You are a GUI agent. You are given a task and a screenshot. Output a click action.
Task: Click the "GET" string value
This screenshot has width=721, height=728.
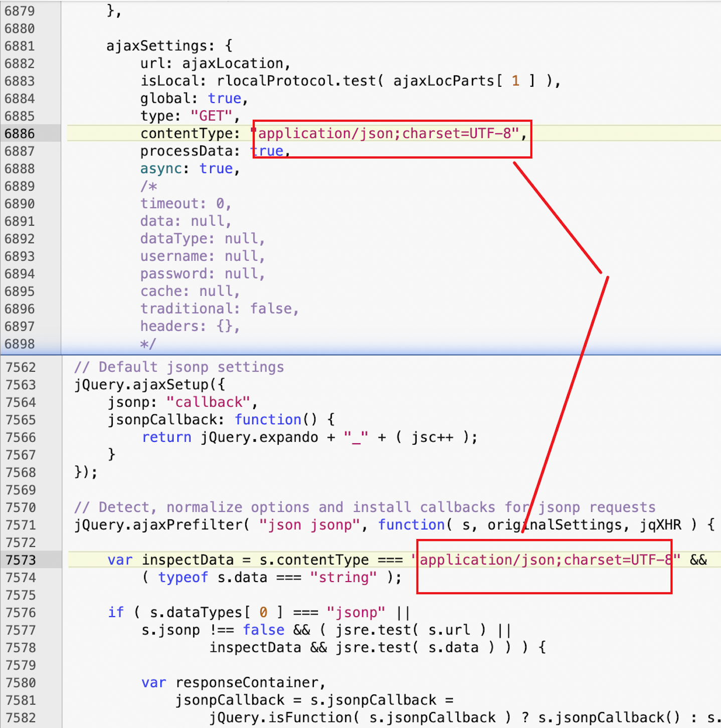coord(212,116)
